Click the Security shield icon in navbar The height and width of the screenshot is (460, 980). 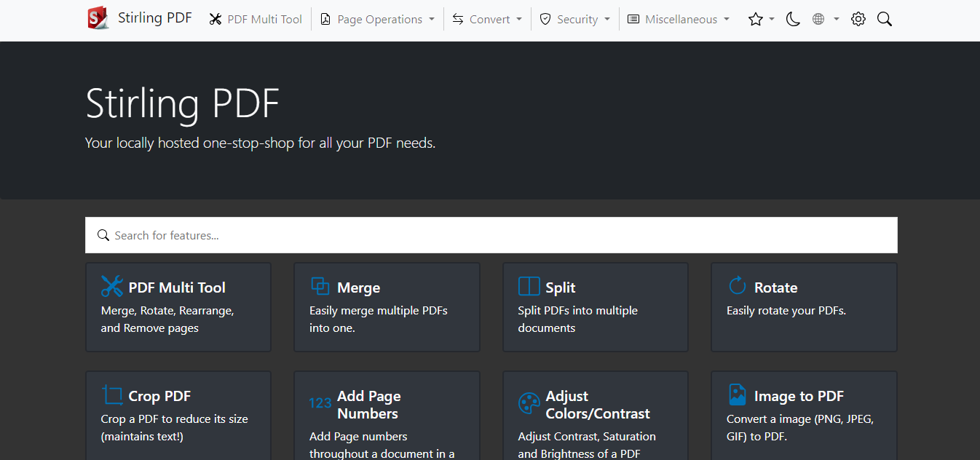point(545,20)
